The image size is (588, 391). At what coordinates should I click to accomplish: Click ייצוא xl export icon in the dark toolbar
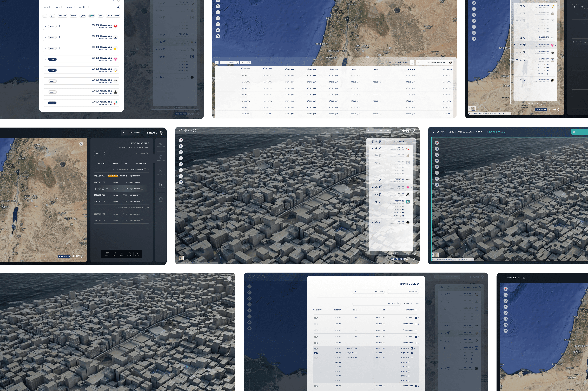click(129, 253)
